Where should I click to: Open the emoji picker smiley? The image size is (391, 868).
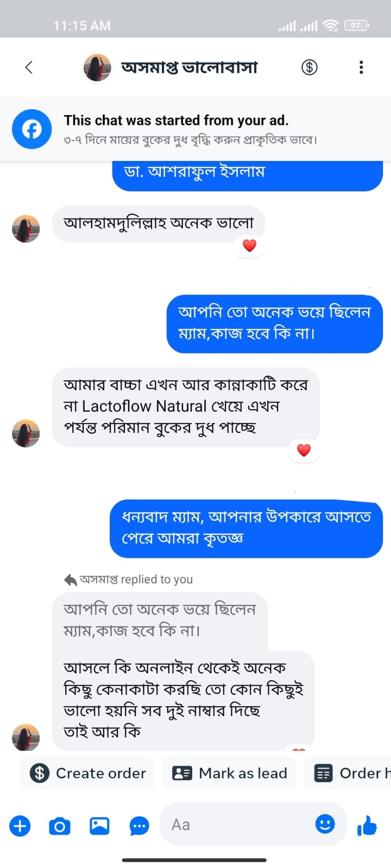[x=325, y=824]
